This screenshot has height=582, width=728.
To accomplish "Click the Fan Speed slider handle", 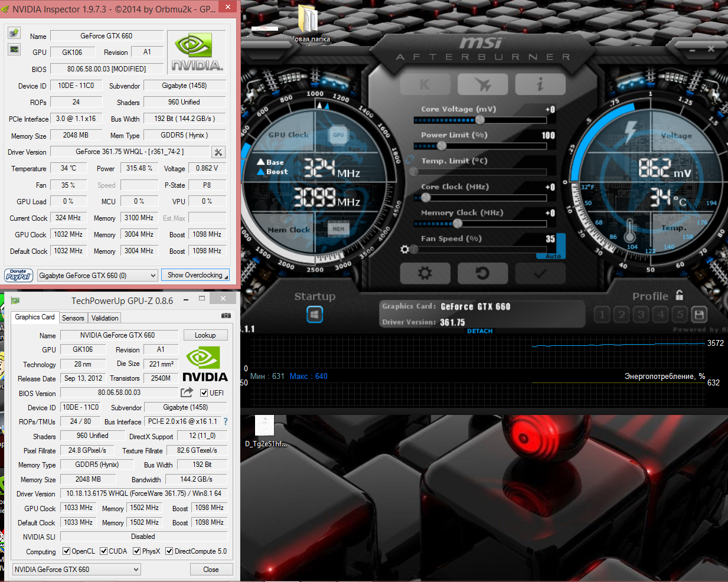I will tap(414, 250).
